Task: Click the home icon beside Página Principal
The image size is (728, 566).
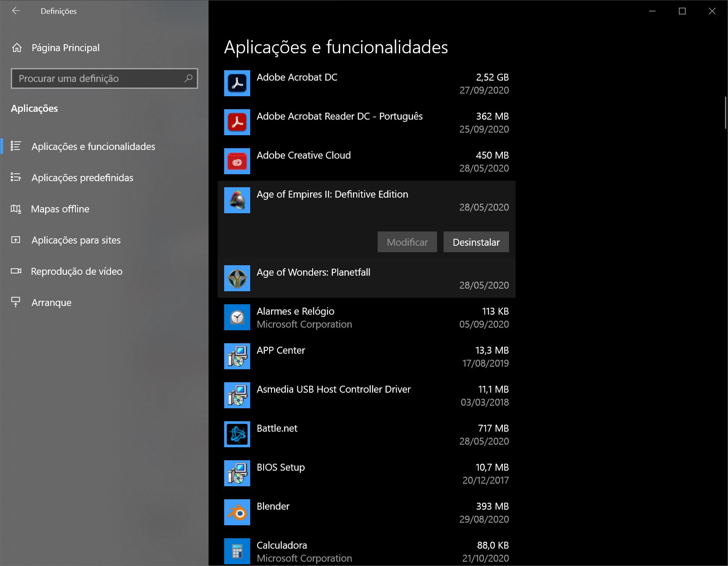Action: tap(17, 48)
